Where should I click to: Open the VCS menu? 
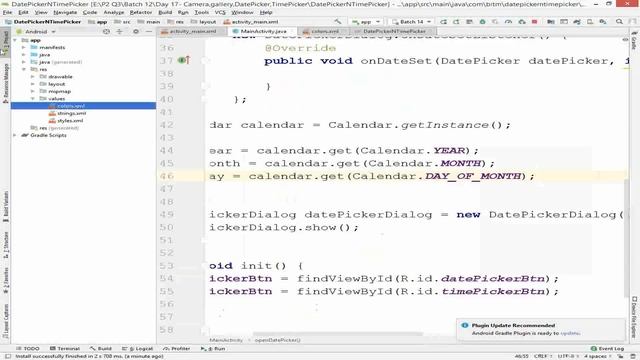pos(220,12)
